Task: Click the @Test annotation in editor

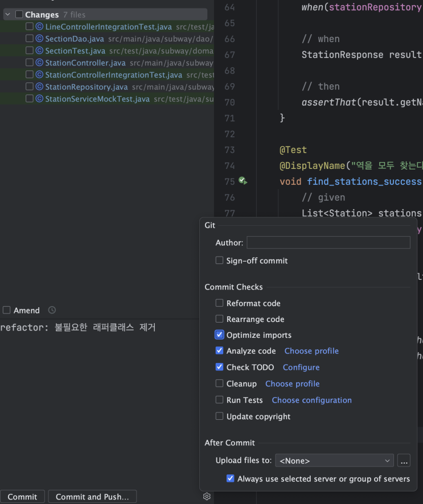Action: tap(293, 150)
